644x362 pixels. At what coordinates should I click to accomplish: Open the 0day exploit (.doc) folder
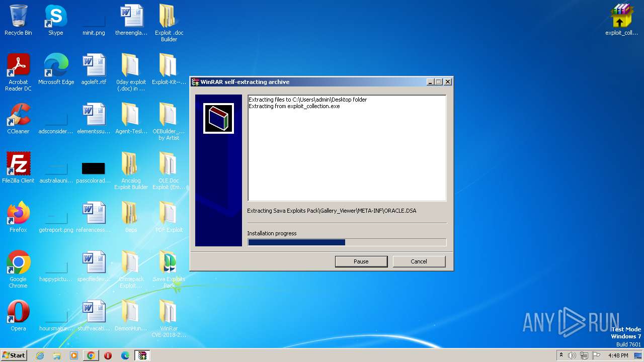point(131,72)
